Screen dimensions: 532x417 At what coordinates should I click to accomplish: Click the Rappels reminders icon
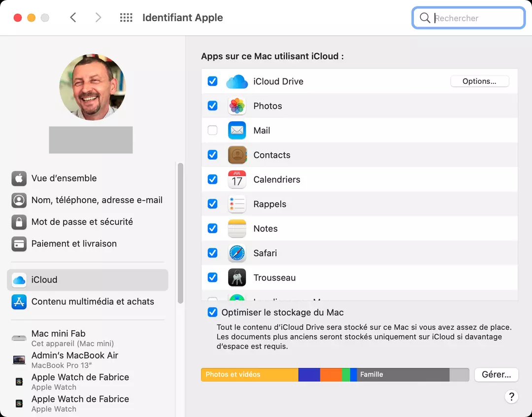[x=237, y=204]
